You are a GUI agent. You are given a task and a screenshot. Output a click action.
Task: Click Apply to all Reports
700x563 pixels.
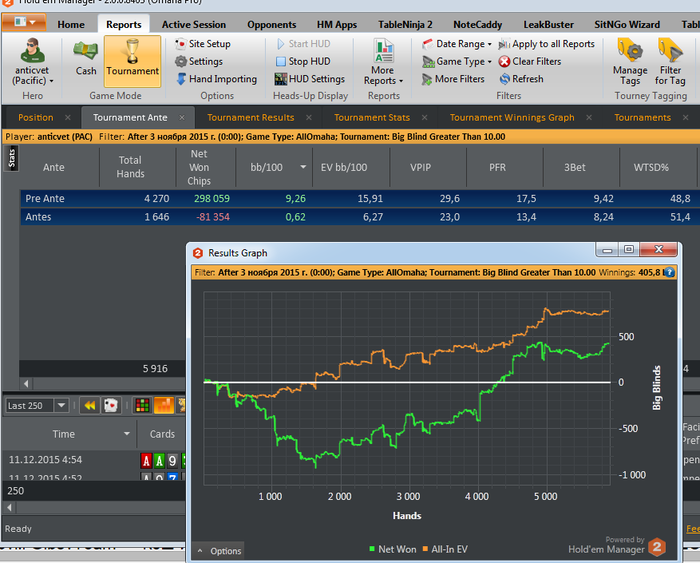point(547,44)
